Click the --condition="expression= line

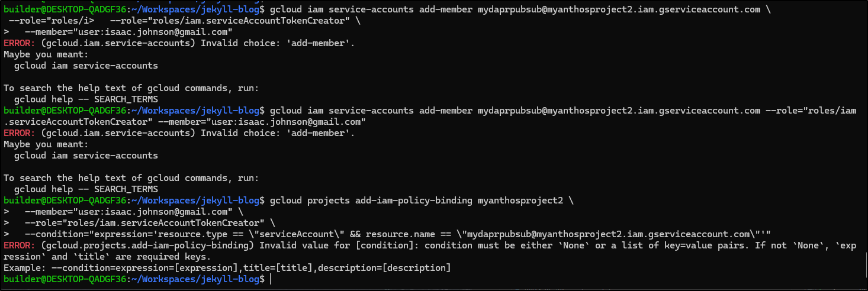(x=397, y=234)
